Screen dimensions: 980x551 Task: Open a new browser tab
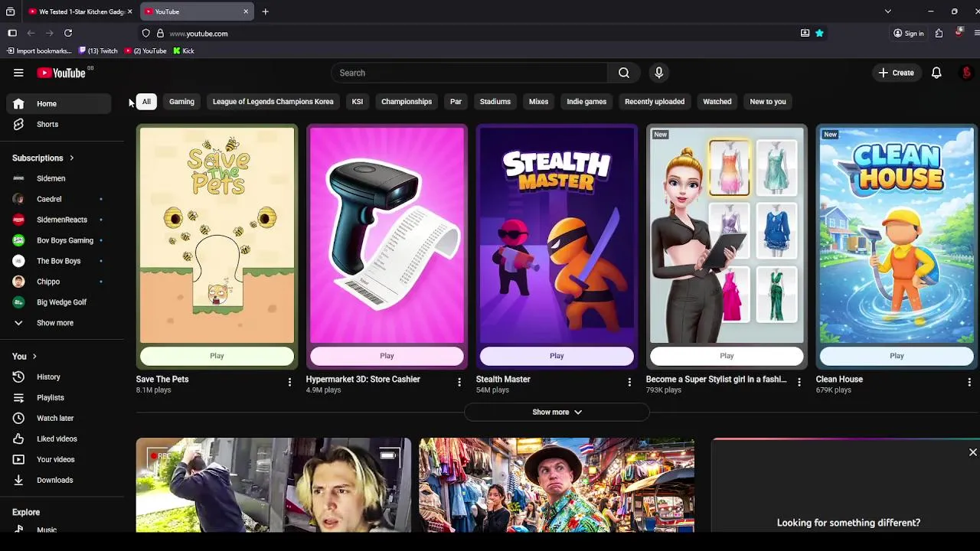point(265,11)
